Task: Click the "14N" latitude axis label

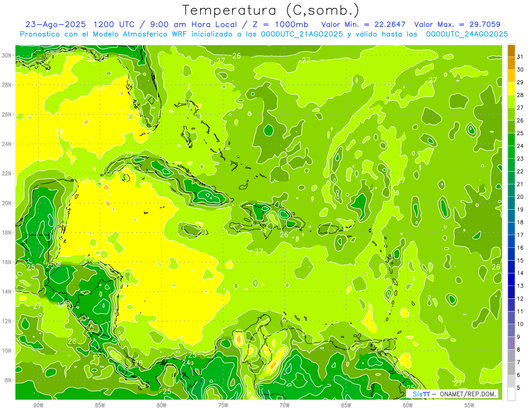Action: coord(7,291)
